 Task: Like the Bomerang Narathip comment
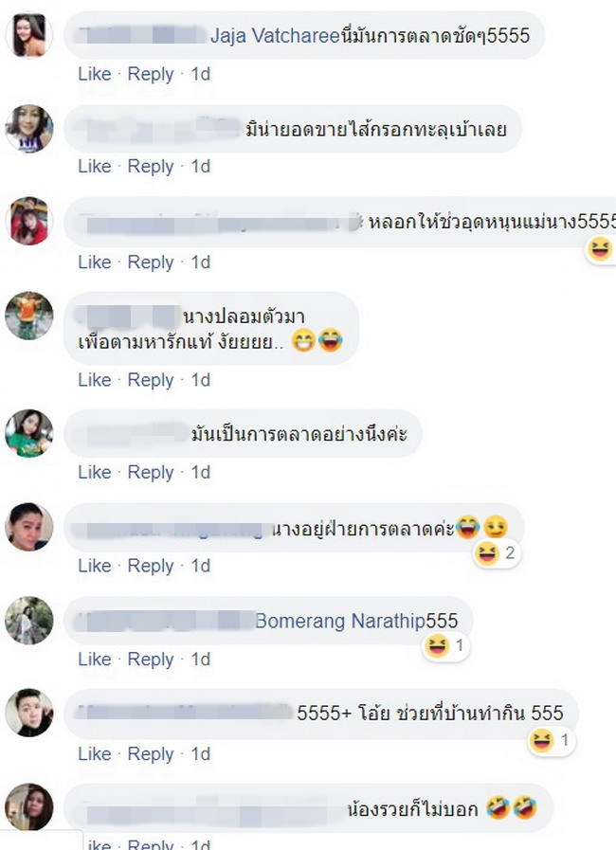pyautogui.click(x=95, y=660)
